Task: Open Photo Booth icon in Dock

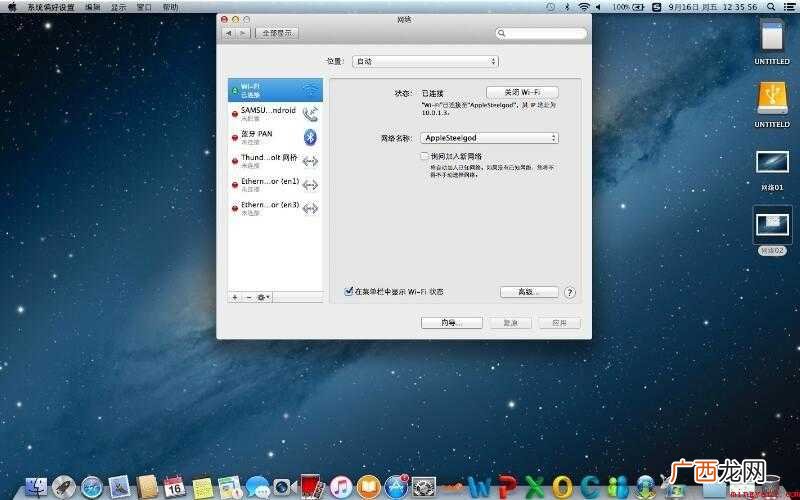Action: [x=312, y=486]
